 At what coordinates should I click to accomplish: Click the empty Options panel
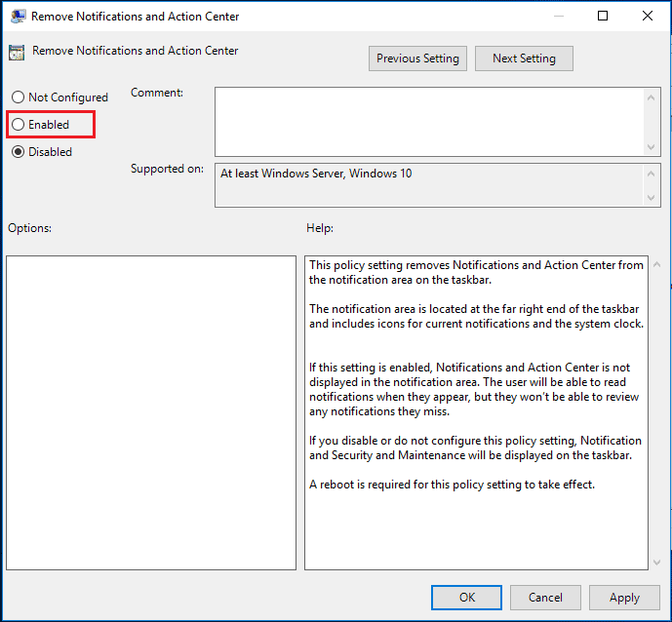(x=151, y=413)
